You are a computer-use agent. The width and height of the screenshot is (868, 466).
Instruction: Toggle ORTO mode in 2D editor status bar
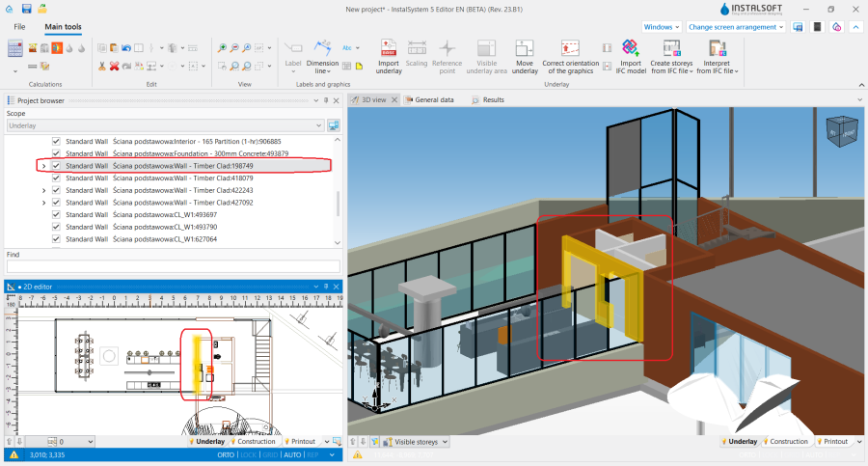[226, 455]
